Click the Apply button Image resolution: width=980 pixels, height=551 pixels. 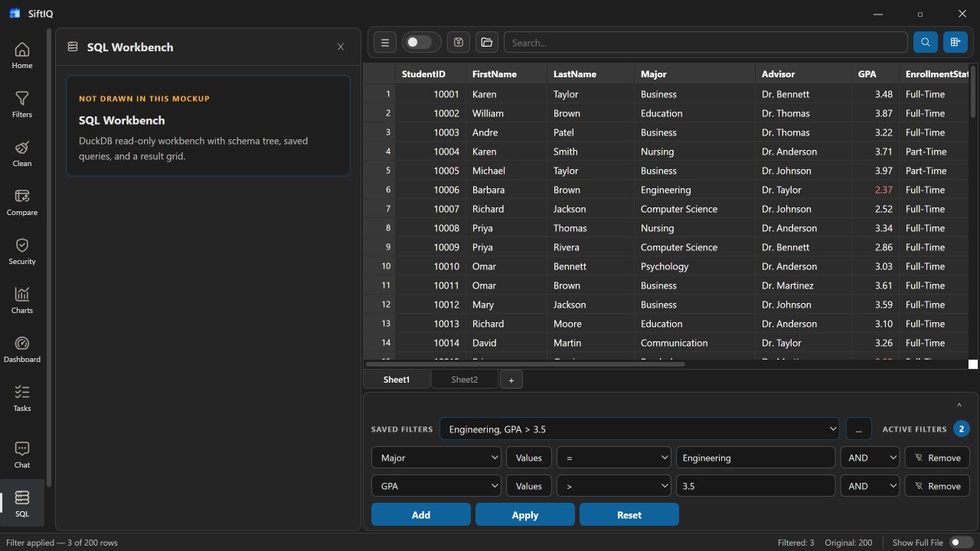525,515
